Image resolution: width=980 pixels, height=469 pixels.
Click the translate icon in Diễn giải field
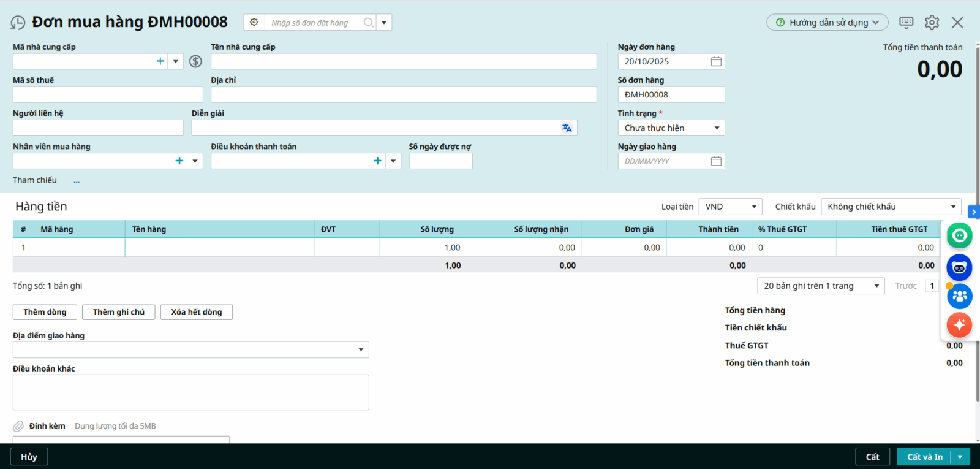tap(567, 128)
